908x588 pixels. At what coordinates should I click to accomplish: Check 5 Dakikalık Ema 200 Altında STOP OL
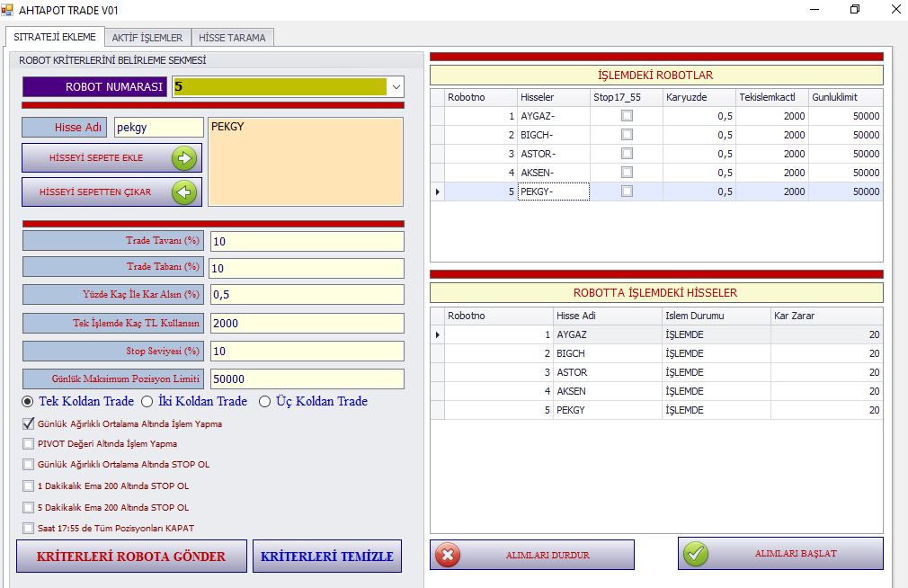point(29,507)
